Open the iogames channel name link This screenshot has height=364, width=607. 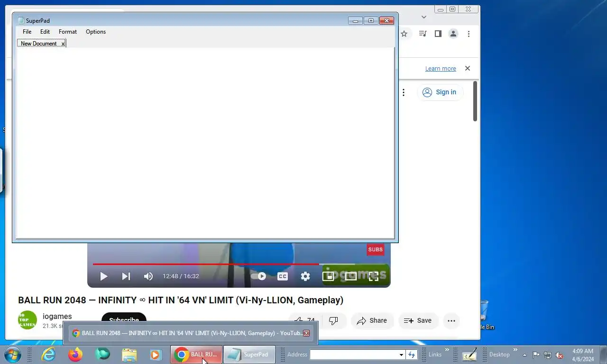57,317
